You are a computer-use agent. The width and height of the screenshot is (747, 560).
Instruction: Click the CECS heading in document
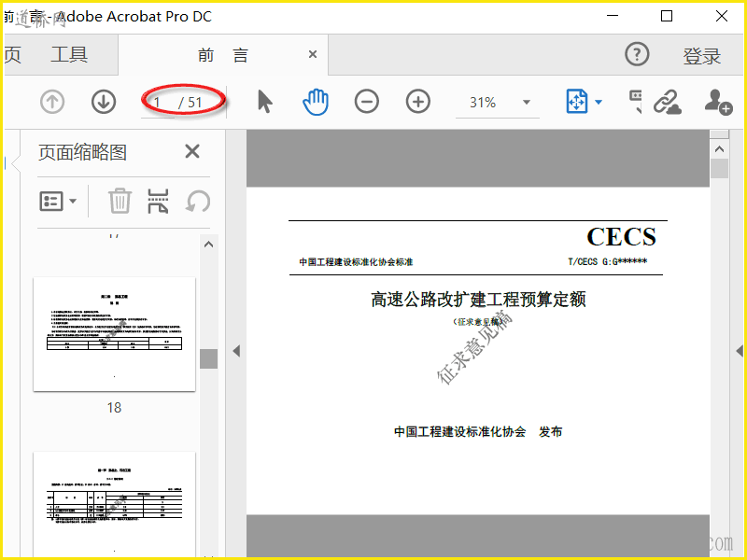[x=621, y=237]
